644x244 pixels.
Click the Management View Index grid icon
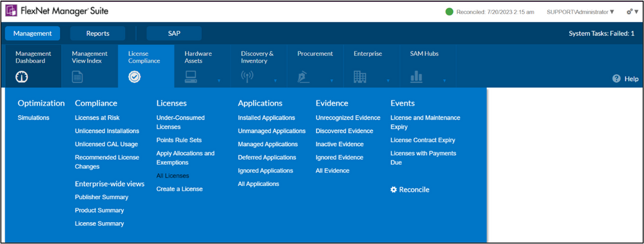[77, 77]
